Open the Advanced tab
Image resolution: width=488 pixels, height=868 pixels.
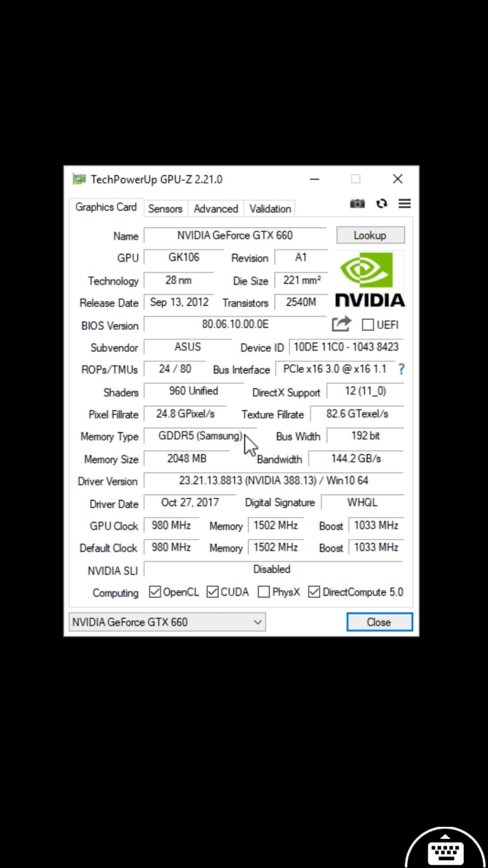pyautogui.click(x=216, y=208)
